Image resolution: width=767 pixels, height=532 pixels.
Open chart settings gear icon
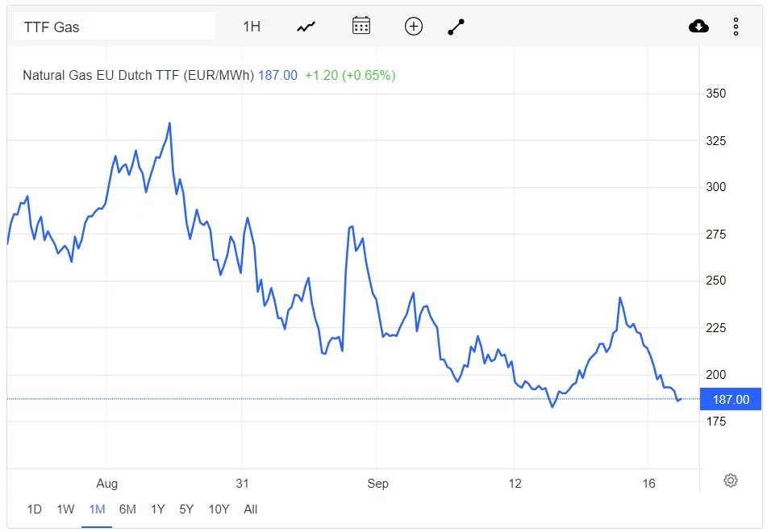(x=731, y=480)
